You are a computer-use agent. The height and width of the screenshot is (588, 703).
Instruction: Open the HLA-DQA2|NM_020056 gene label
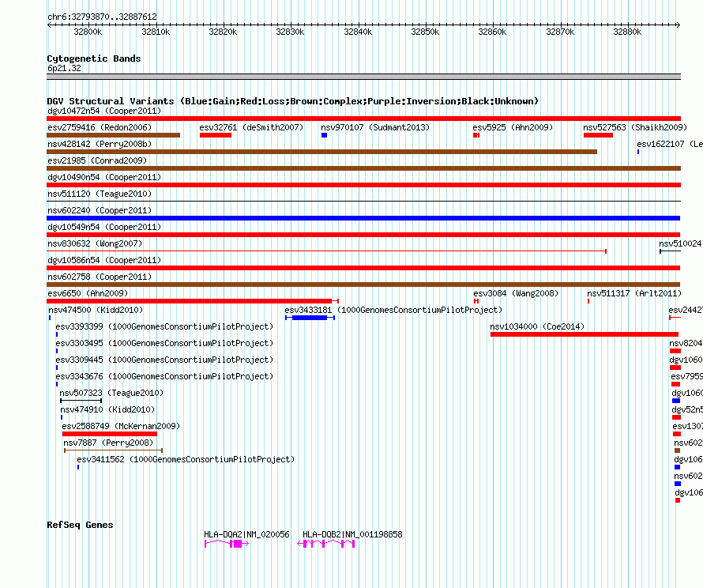click(246, 534)
